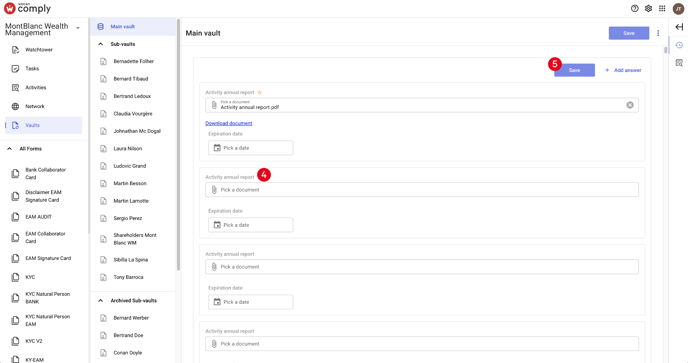Expand MontBlanc Wealth Management dropdown
Viewport: 688px width, 363px height.
[78, 28]
